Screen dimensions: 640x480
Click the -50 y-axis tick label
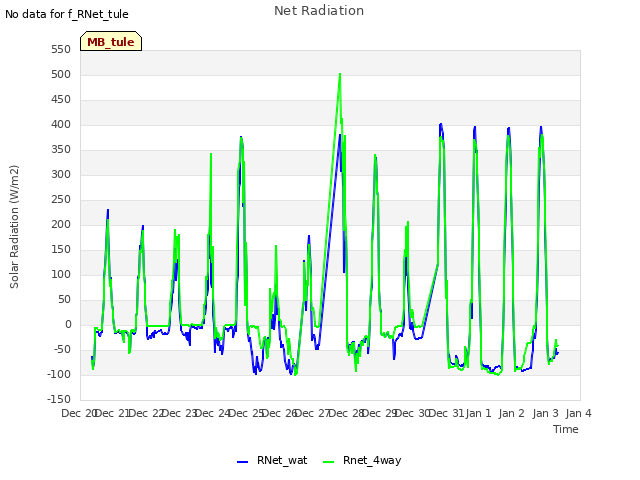point(61,349)
